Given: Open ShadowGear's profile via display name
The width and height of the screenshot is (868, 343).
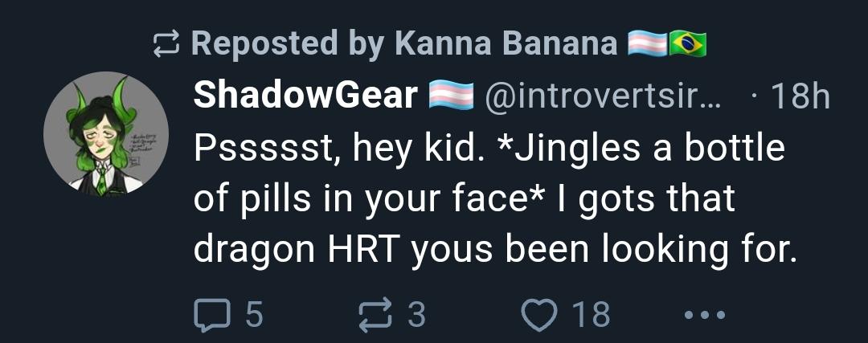Looking at the screenshot, I should point(305,97).
